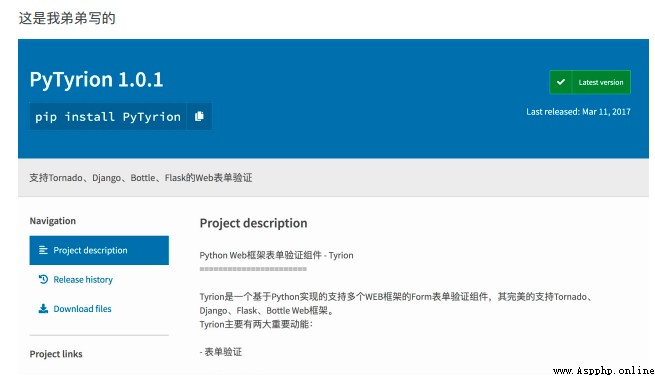Click the Python Web框架表单验证组件 title line
The height and width of the screenshot is (377, 655).
[276, 255]
